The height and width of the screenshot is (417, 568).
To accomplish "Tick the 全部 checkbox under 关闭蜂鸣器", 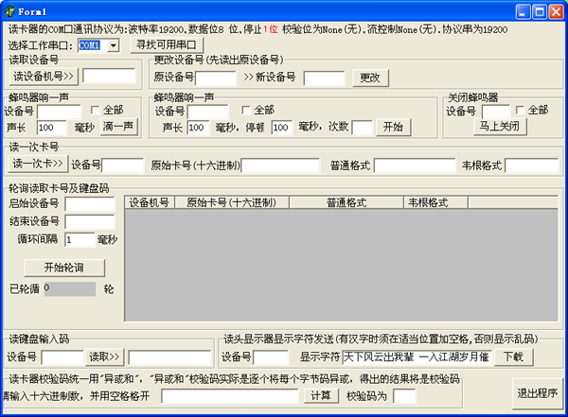I will 520,110.
